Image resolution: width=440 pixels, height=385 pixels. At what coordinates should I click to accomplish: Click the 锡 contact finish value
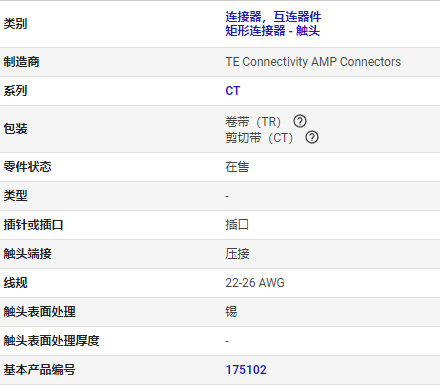coord(231,312)
